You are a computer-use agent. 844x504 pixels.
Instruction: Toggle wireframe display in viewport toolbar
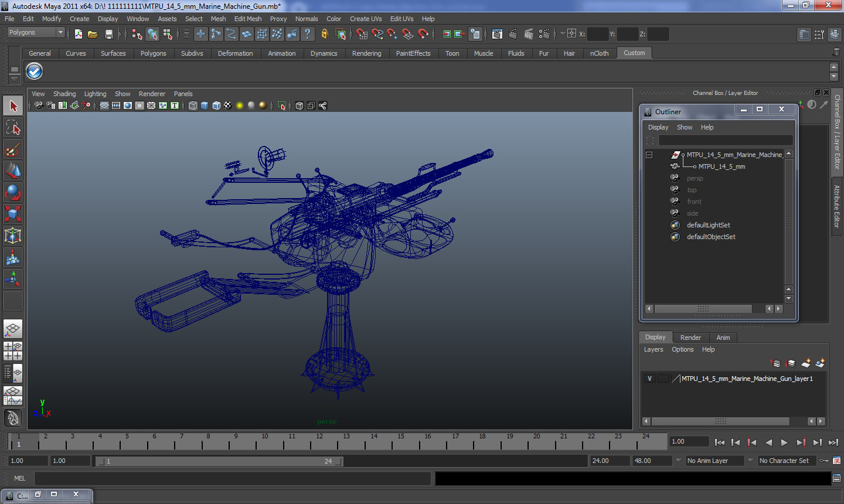pyautogui.click(x=193, y=105)
